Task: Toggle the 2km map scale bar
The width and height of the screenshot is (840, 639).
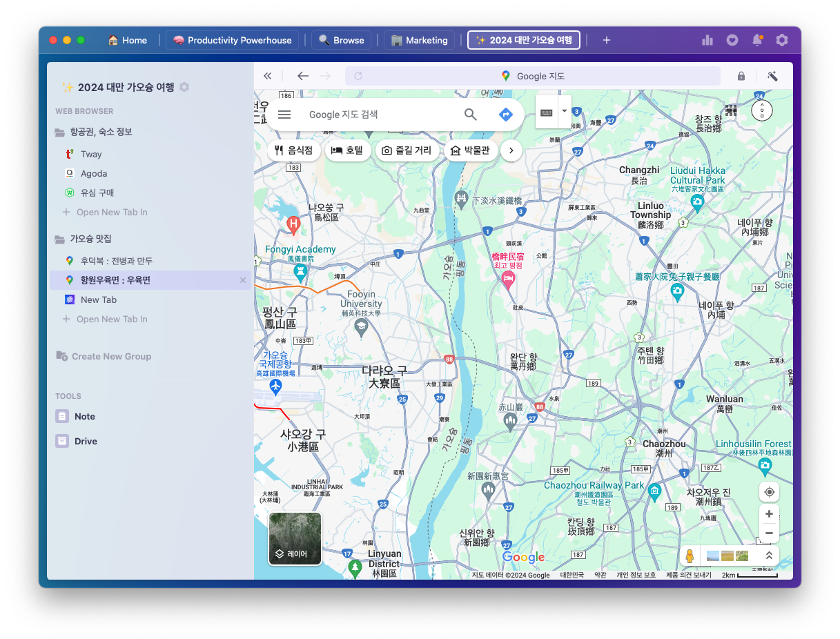Action: [x=750, y=575]
